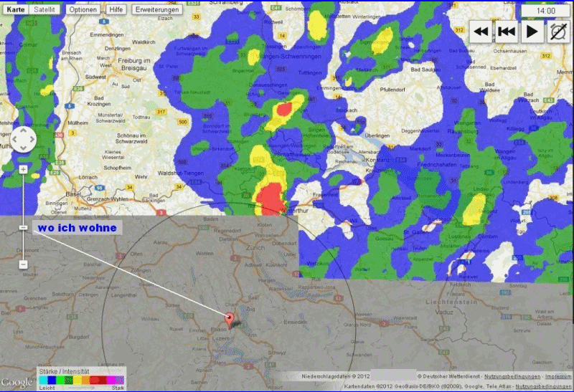Click the Stärke / Intensität color legend
This screenshot has width=574, height=392.
(x=80, y=379)
